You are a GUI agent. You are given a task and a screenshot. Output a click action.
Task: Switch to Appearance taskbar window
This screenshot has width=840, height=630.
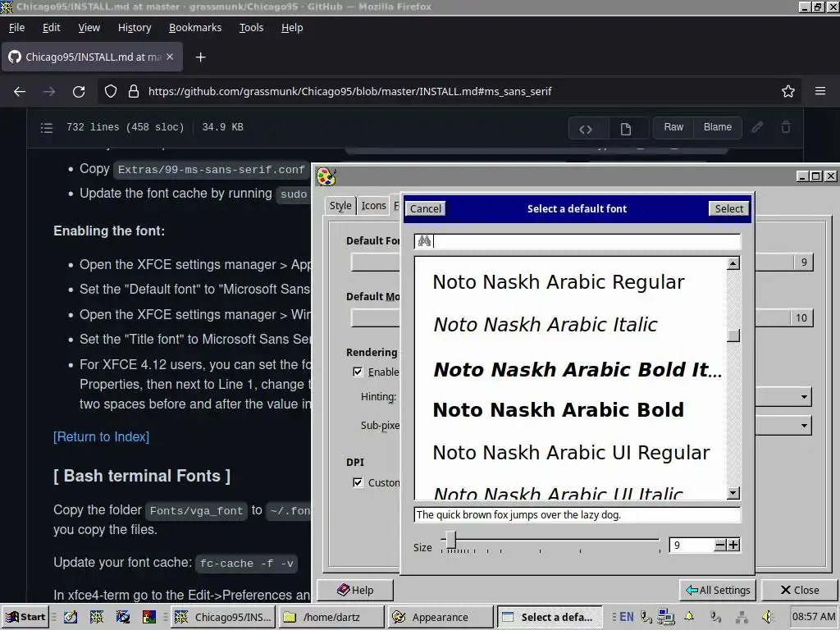(x=441, y=617)
